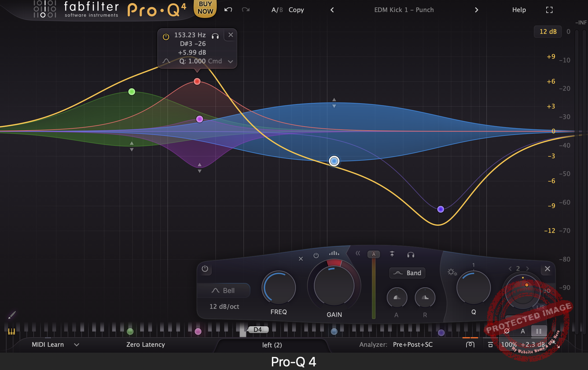
Task: Toggle phase invert button
Action: click(x=506, y=331)
